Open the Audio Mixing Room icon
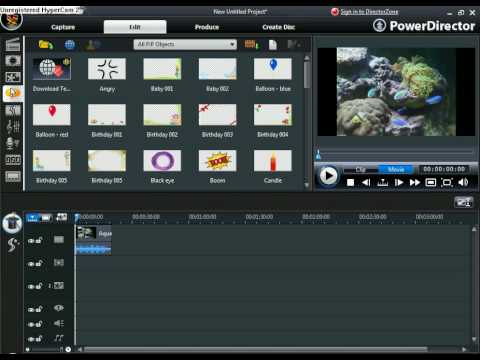The width and height of the screenshot is (480, 360). coord(13,127)
